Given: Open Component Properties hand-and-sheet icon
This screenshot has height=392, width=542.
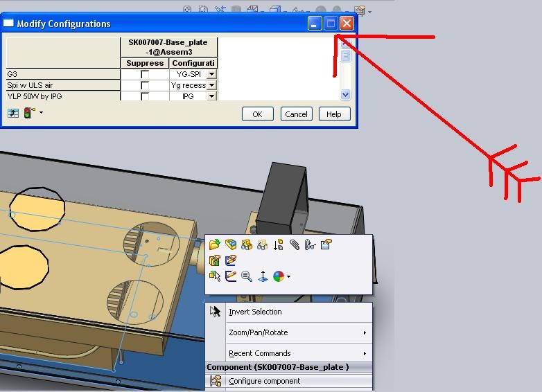Looking at the screenshot, I should click(326, 244).
